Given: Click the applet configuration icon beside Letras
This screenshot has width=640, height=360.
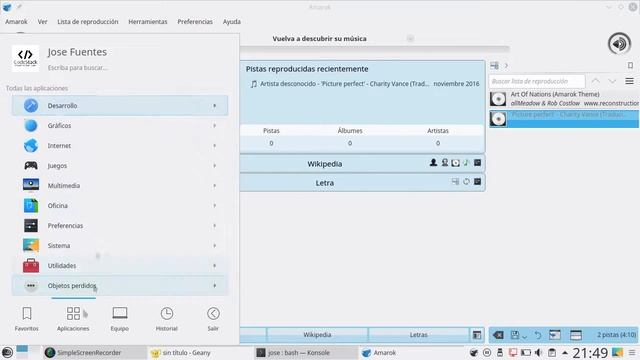Looking at the screenshot, I should [x=477, y=335].
